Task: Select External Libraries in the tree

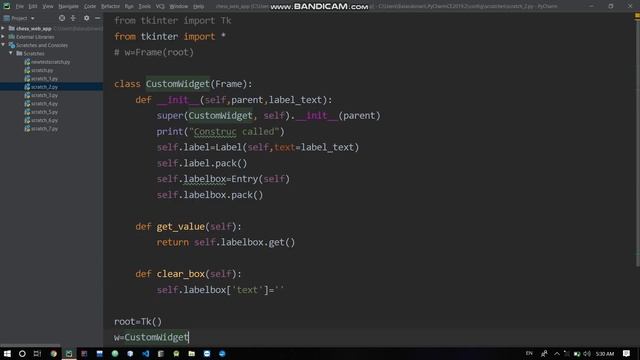Action: click(35, 37)
